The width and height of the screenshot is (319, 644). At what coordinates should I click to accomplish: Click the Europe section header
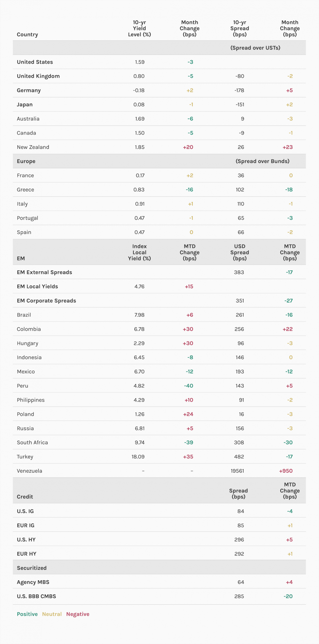point(26,161)
